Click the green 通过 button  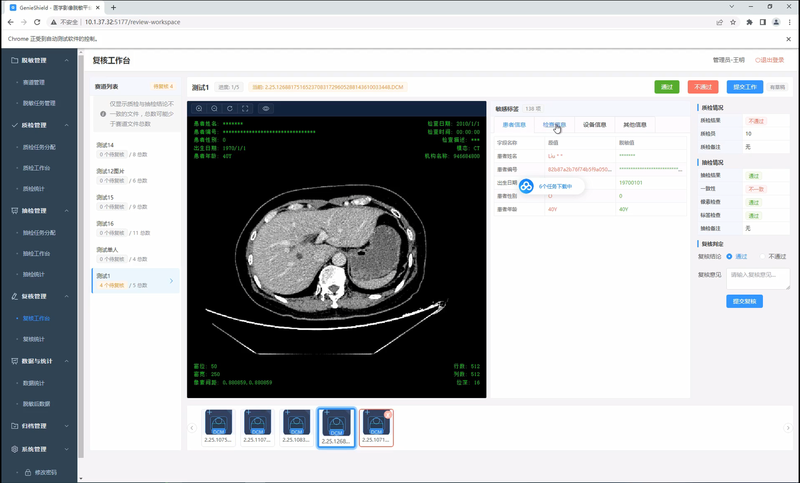point(667,87)
